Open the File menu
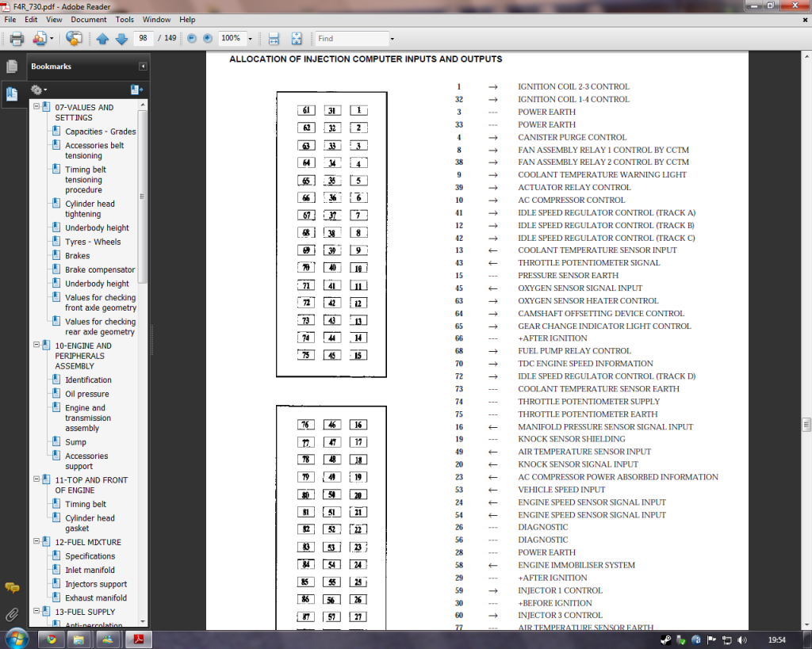812x649 pixels. [x=10, y=20]
